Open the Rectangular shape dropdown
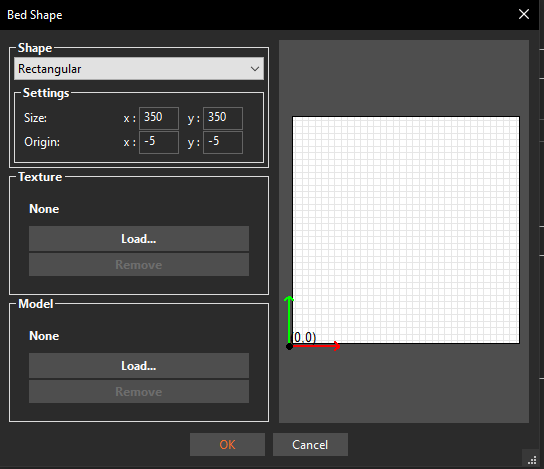The height and width of the screenshot is (469, 544). coord(139,69)
